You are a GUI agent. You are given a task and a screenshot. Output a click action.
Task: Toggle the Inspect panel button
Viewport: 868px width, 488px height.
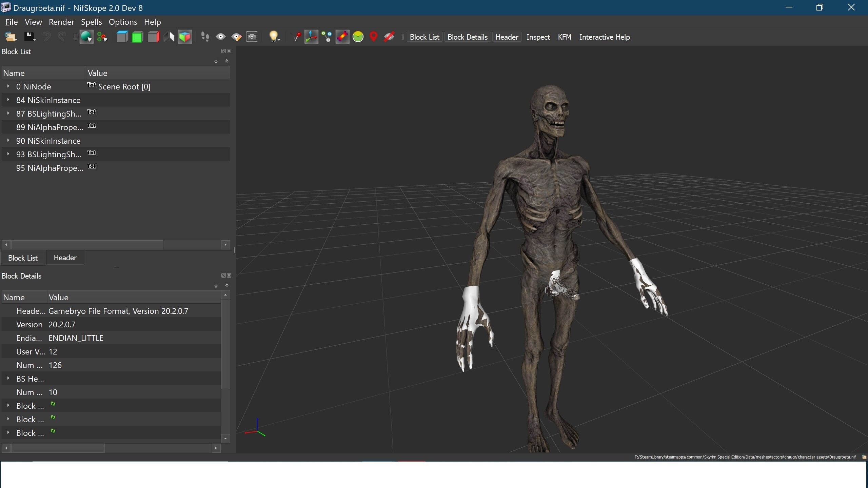click(538, 37)
